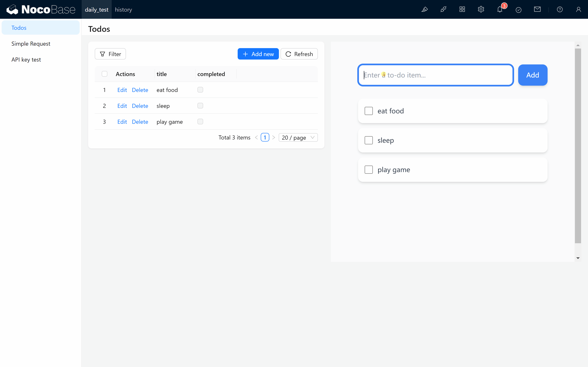Click Add new button
The image size is (588, 367).
258,54
